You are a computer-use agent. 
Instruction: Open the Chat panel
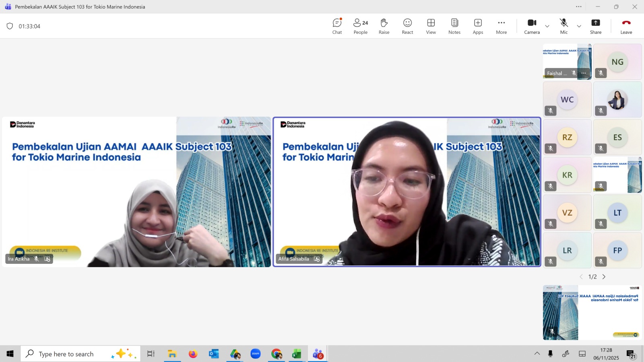(x=337, y=26)
